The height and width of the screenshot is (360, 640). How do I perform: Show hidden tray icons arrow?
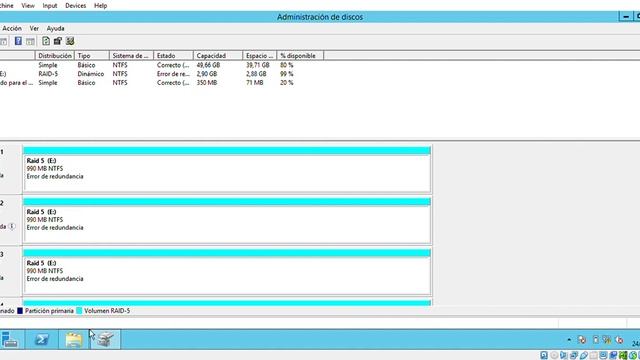click(569, 340)
